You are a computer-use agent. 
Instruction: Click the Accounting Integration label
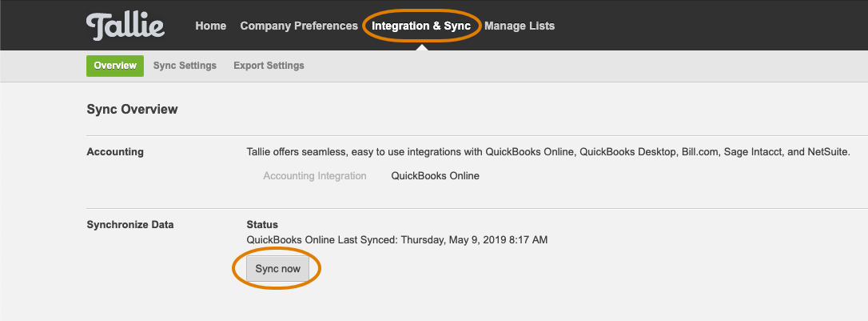314,176
